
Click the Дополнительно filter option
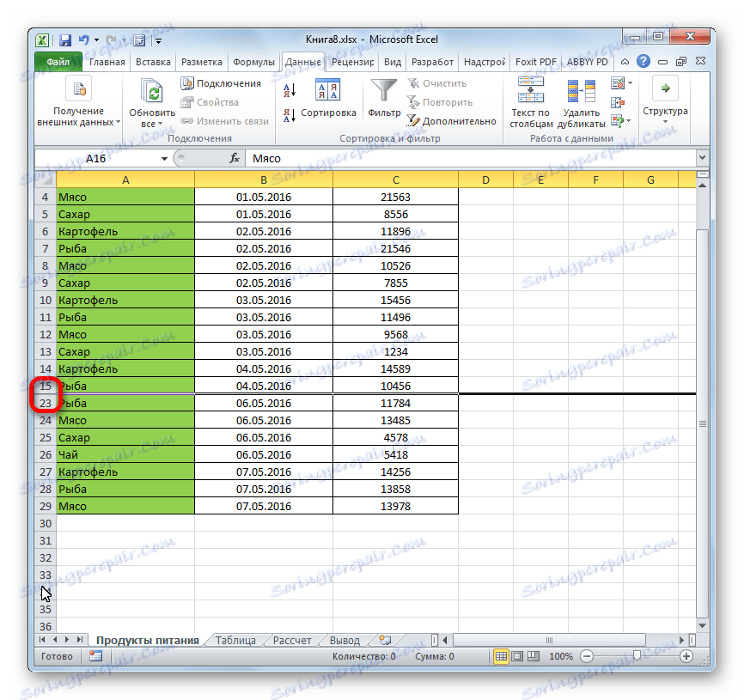[x=461, y=120]
